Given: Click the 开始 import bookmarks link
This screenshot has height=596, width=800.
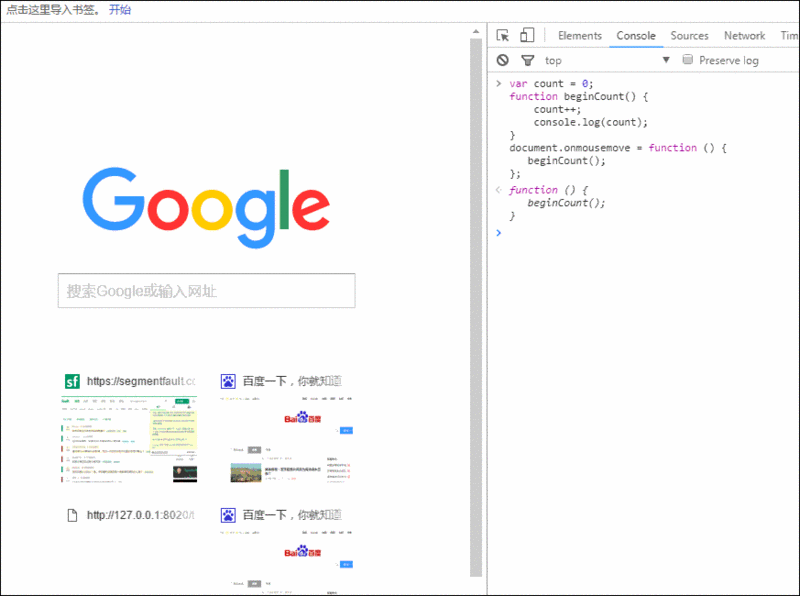Looking at the screenshot, I should (120, 10).
